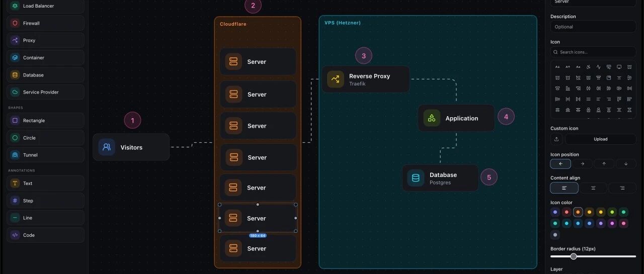Select the Application node on canvas

tap(456, 118)
